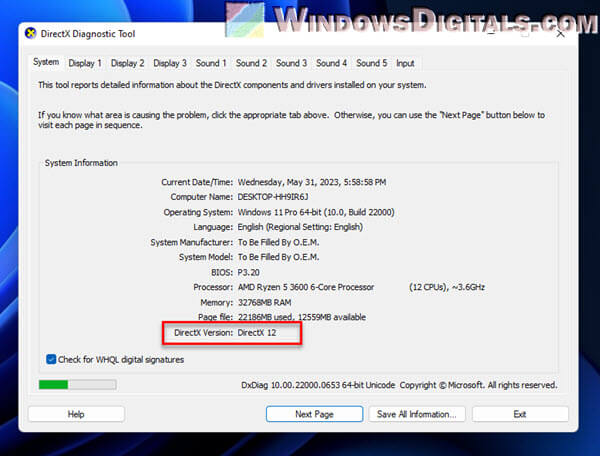Click the System Information group label
The width and height of the screenshot is (600, 456).
(x=81, y=163)
